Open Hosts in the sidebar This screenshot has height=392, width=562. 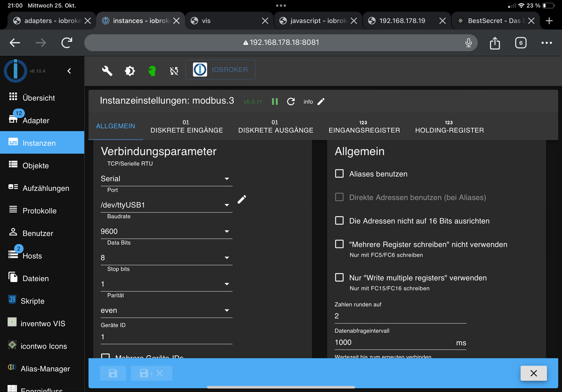[42, 255]
